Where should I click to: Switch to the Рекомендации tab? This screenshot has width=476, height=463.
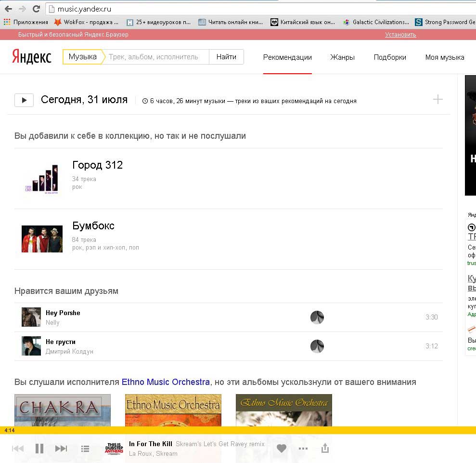pos(287,57)
